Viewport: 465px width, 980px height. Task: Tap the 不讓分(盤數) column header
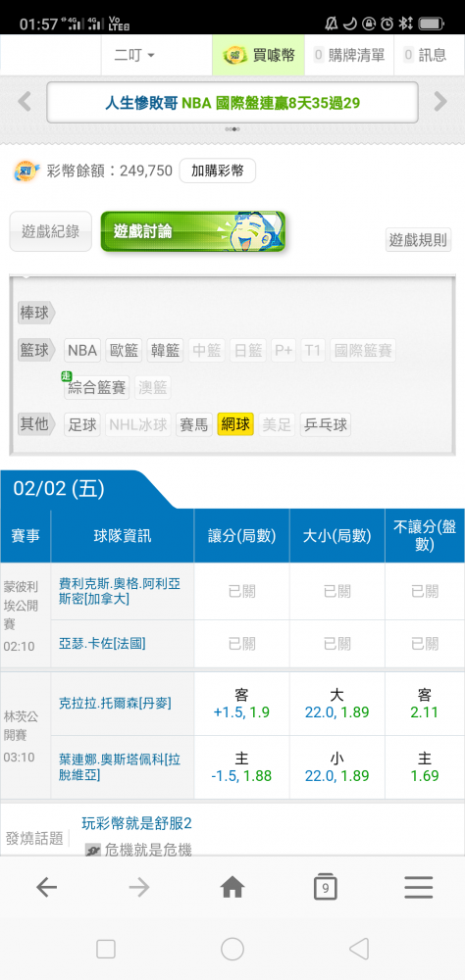tap(425, 536)
